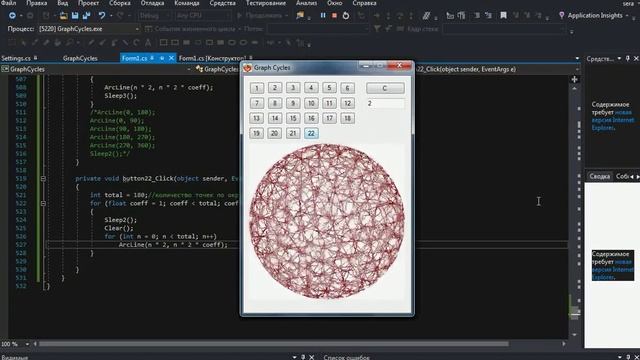Click the Application Insights lightbulb icon
The height and width of the screenshot is (360, 640).
[x=562, y=16]
